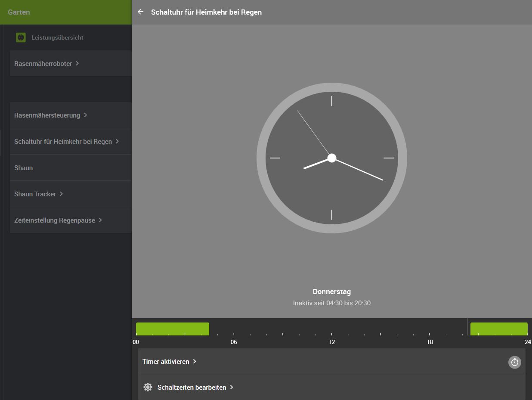
Task: Click the chevron after Rasenmähersteuerung
Action: click(86, 115)
